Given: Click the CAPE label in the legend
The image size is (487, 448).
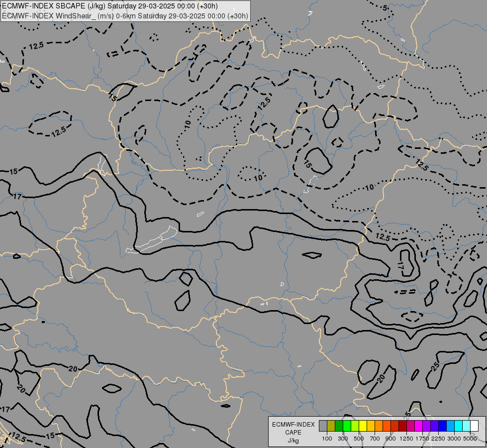Looking at the screenshot, I should (293, 433).
